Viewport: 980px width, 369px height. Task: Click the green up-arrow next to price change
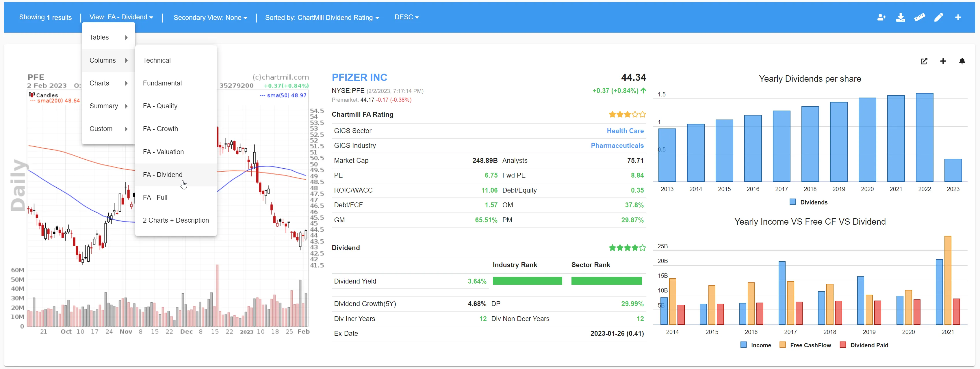643,90
